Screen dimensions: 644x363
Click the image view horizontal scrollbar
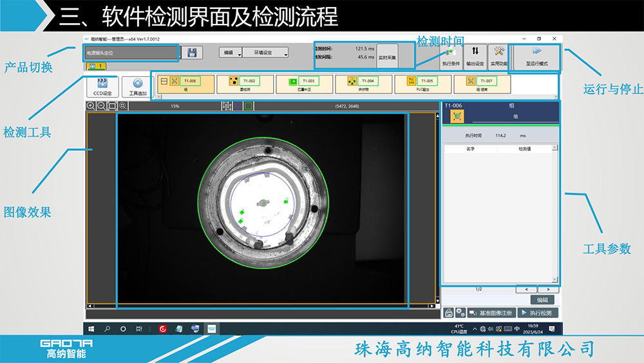[261, 306]
